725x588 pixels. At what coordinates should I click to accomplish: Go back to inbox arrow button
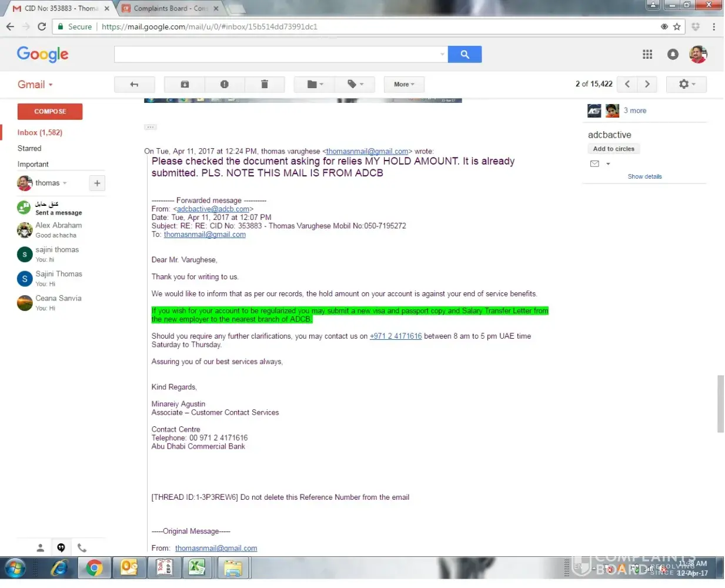(134, 84)
